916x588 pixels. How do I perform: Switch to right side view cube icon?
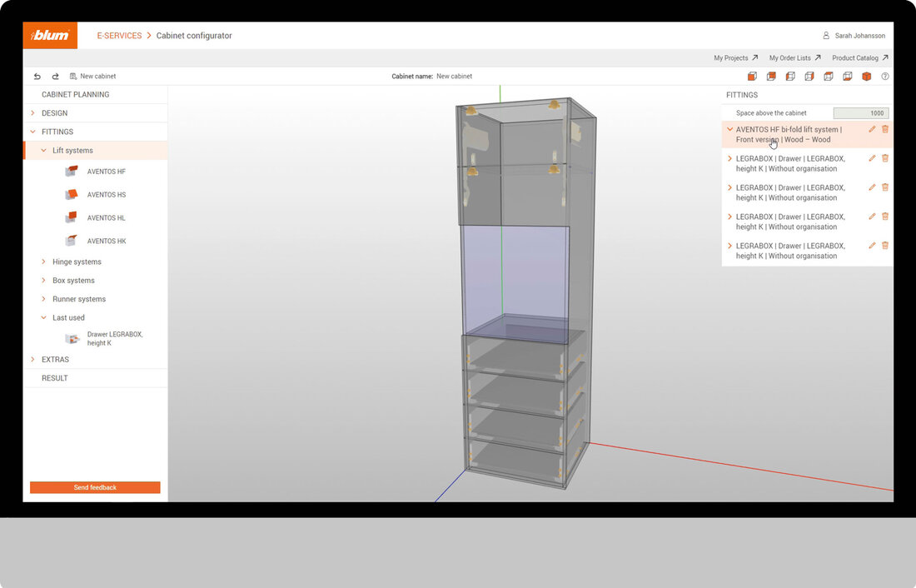(x=809, y=76)
